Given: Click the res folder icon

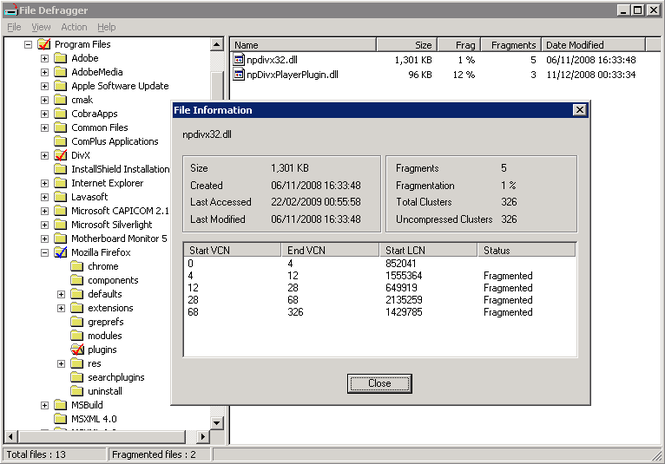Looking at the screenshot, I should point(77,363).
